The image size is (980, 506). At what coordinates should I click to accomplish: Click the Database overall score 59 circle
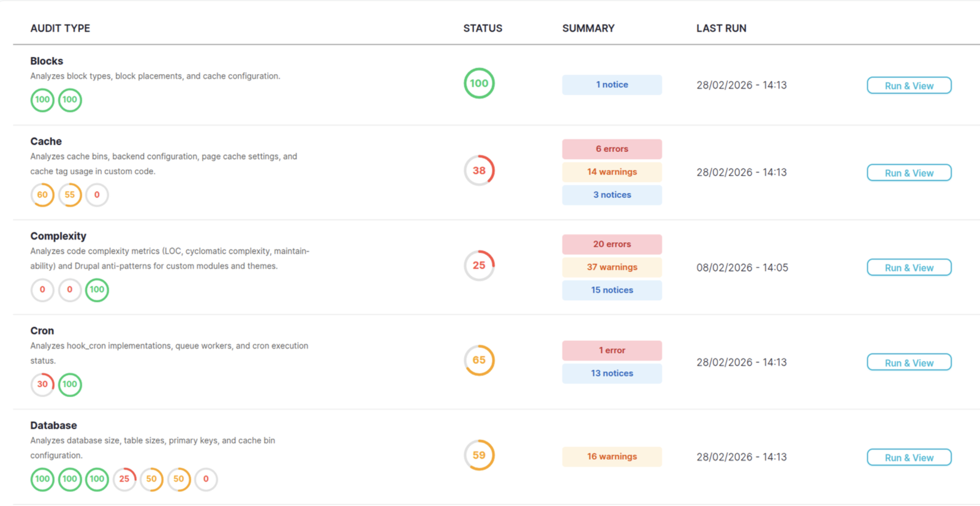479,455
